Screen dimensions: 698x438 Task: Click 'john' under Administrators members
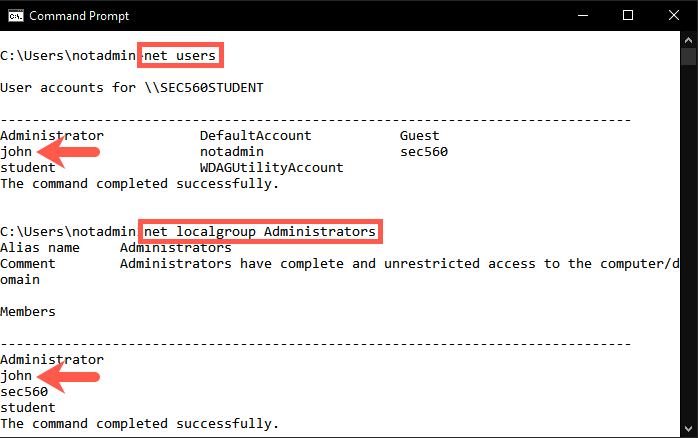click(x=16, y=375)
